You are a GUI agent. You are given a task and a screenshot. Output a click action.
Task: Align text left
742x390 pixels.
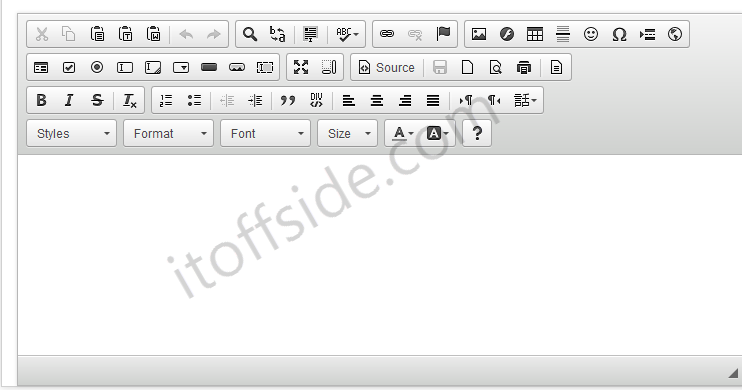[349, 100]
